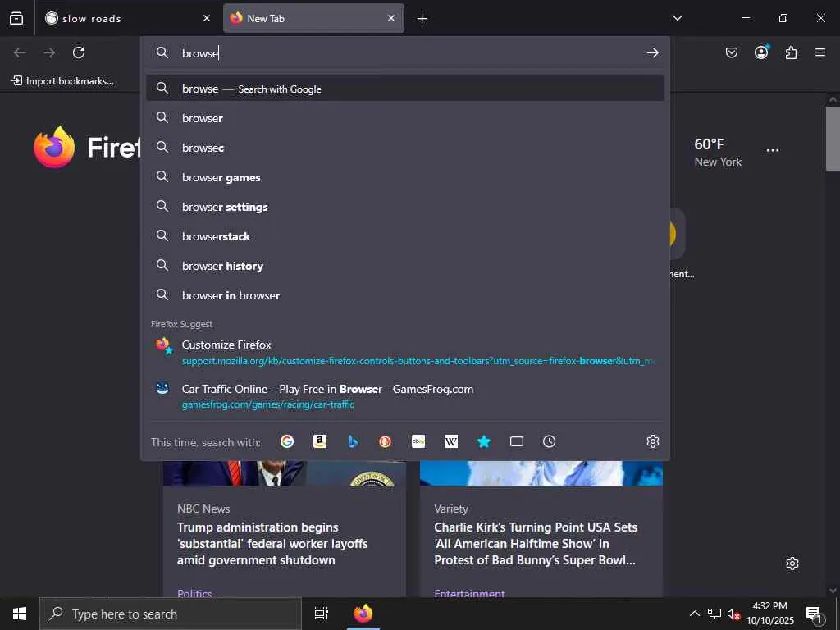Open a new tab with plus button
This screenshot has width=840, height=630.
pos(422,19)
